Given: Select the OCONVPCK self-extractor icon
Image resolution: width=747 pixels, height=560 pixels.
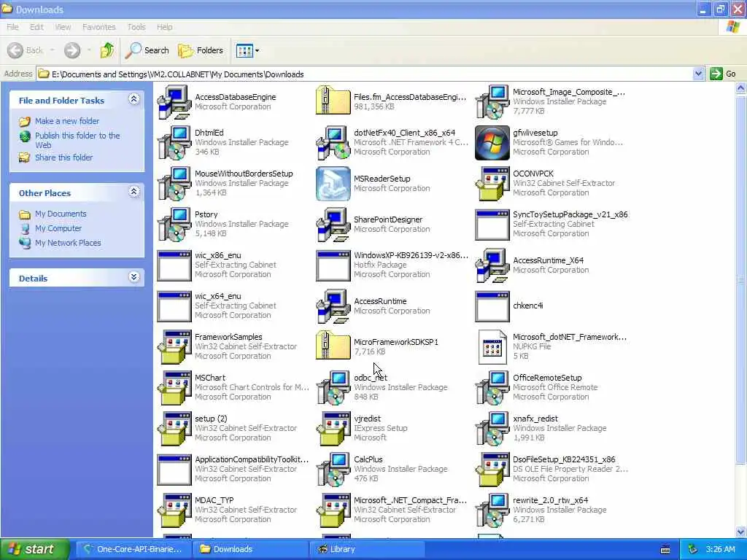Looking at the screenshot, I should pos(492,183).
